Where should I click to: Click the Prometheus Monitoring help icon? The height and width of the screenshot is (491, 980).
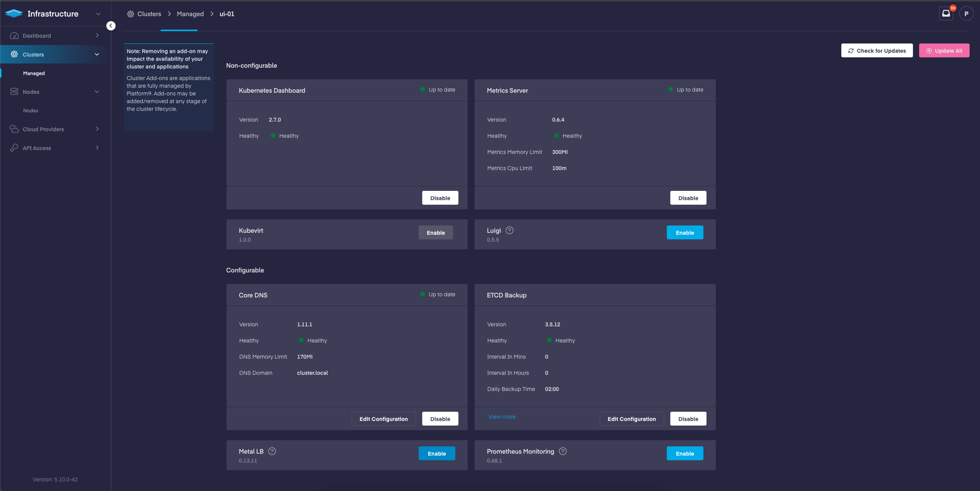point(562,451)
